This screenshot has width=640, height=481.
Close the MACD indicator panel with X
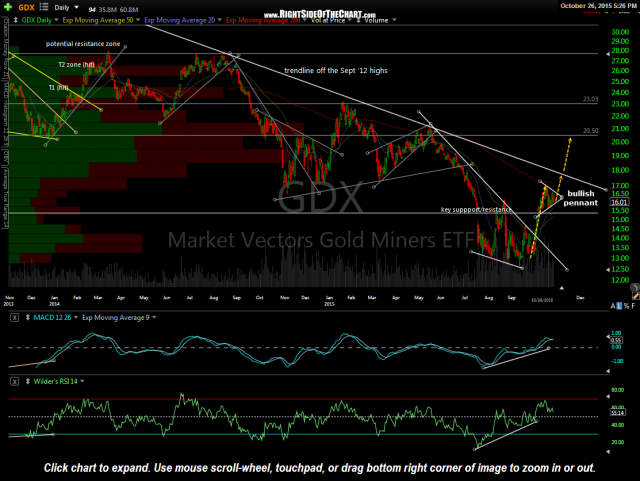[14, 318]
